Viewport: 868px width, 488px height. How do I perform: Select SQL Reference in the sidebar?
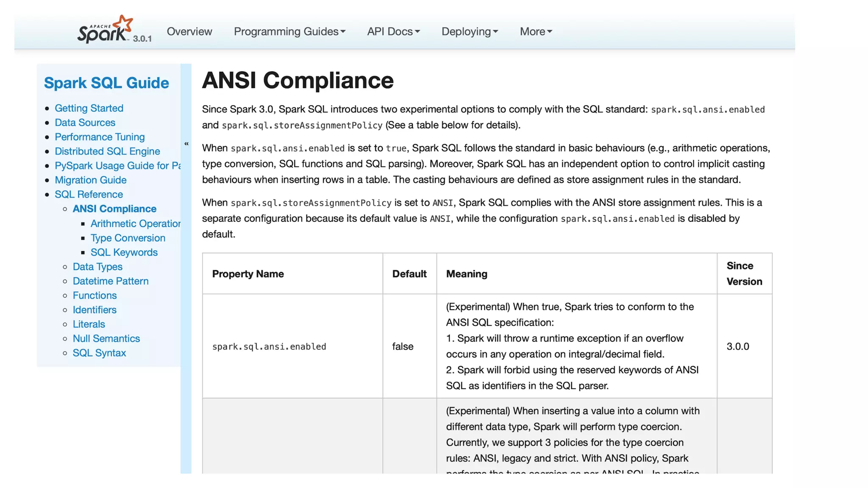[89, 194]
